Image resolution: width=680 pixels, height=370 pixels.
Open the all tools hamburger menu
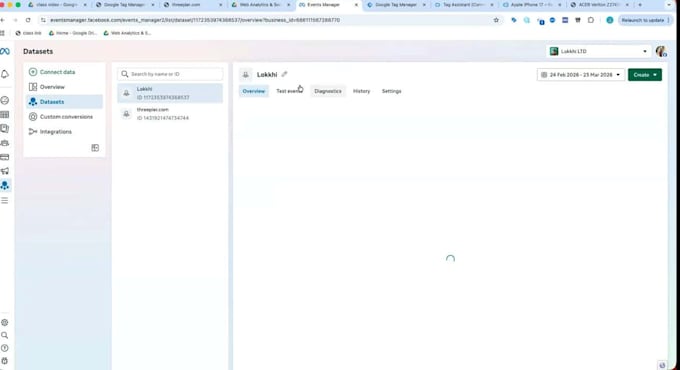[5, 200]
